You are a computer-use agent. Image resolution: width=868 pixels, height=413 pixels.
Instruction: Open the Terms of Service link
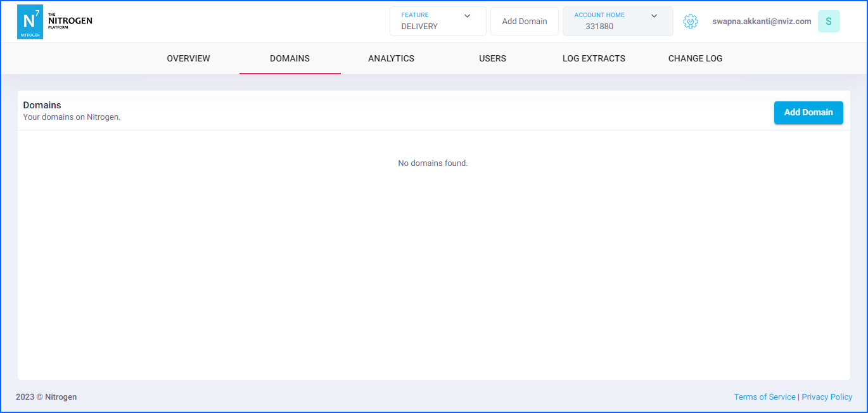pyautogui.click(x=764, y=397)
